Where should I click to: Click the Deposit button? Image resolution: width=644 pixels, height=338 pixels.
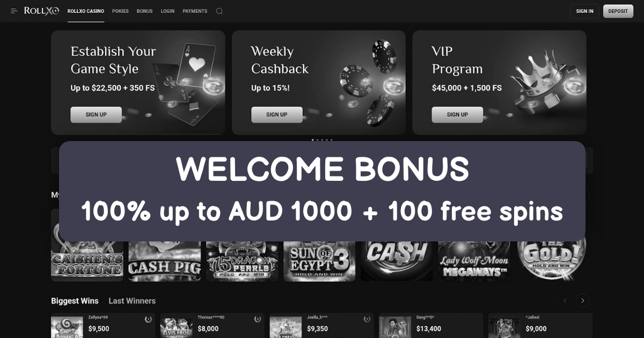click(x=618, y=11)
